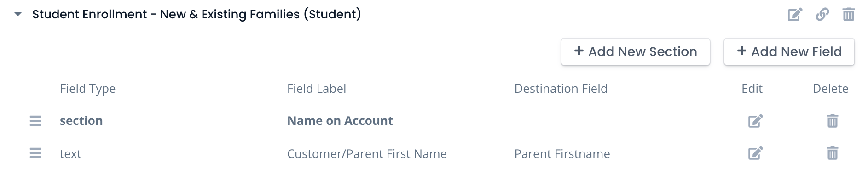Delete the Student Enrollment form with top trash icon
This screenshot has width=868, height=169.
click(848, 15)
